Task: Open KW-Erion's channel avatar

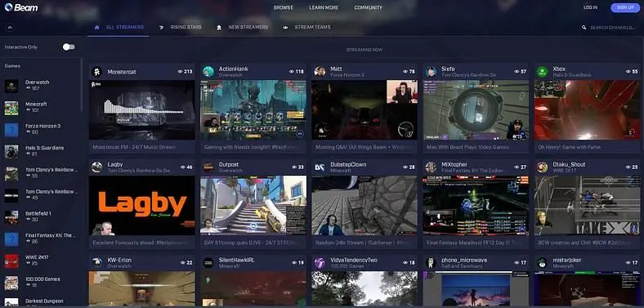Action: [97, 263]
